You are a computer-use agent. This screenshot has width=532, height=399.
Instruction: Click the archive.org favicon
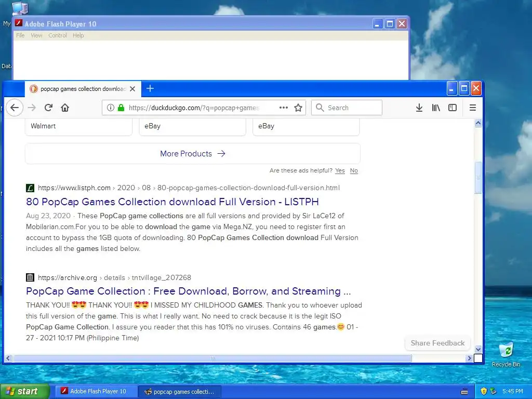pyautogui.click(x=30, y=277)
